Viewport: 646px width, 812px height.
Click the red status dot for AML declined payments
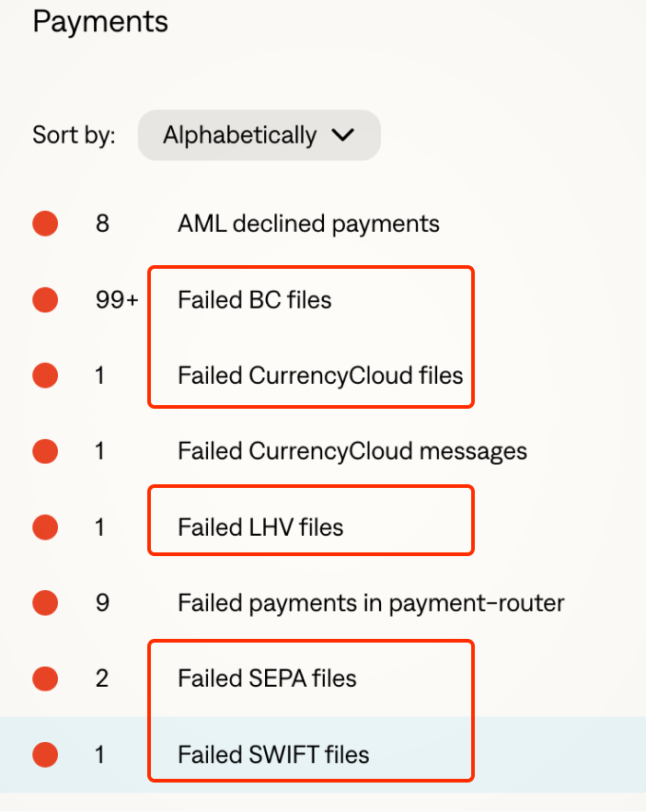point(45,224)
